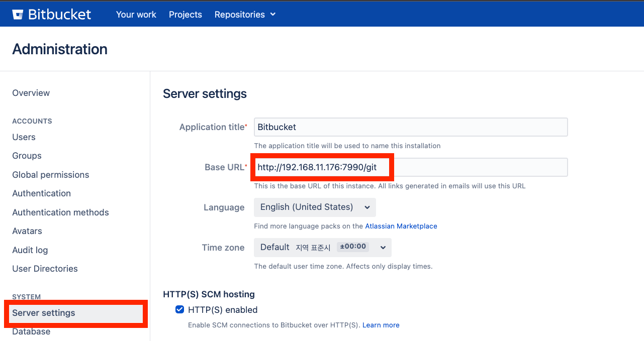Open User Directories page
Screen dimensions: 644x341
pyautogui.click(x=45, y=269)
